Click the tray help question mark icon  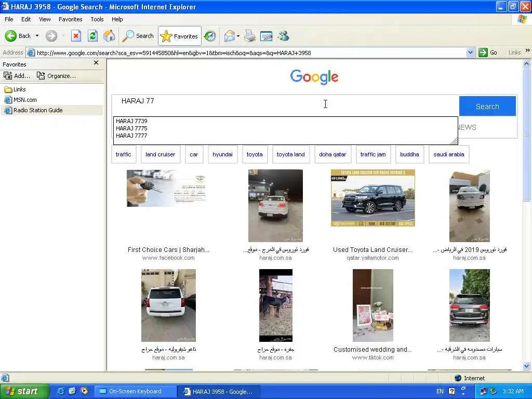451,391
